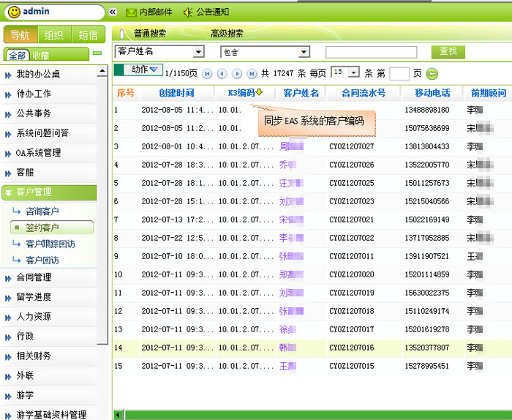
Task: Click arrow icon next to 相关财务
Action: (8, 357)
